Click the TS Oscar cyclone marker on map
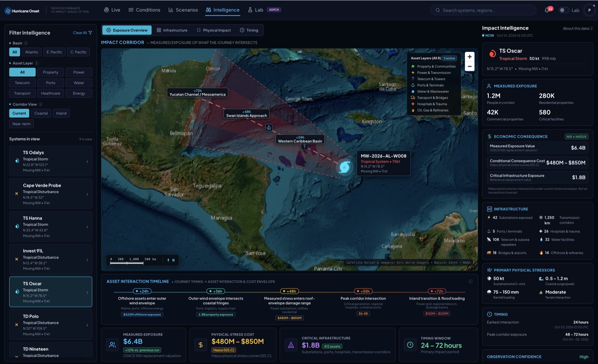This screenshot has width=598, height=364. pyautogui.click(x=344, y=167)
